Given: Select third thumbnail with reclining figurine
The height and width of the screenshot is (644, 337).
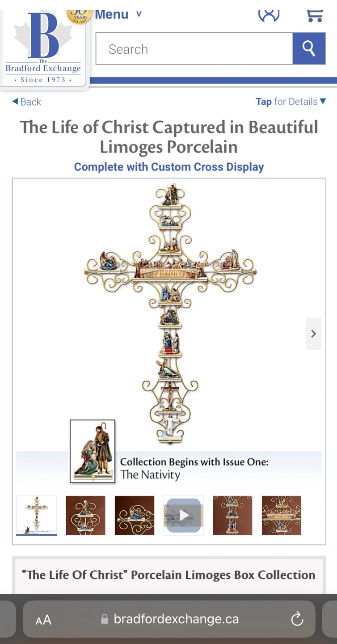Looking at the screenshot, I should (135, 515).
